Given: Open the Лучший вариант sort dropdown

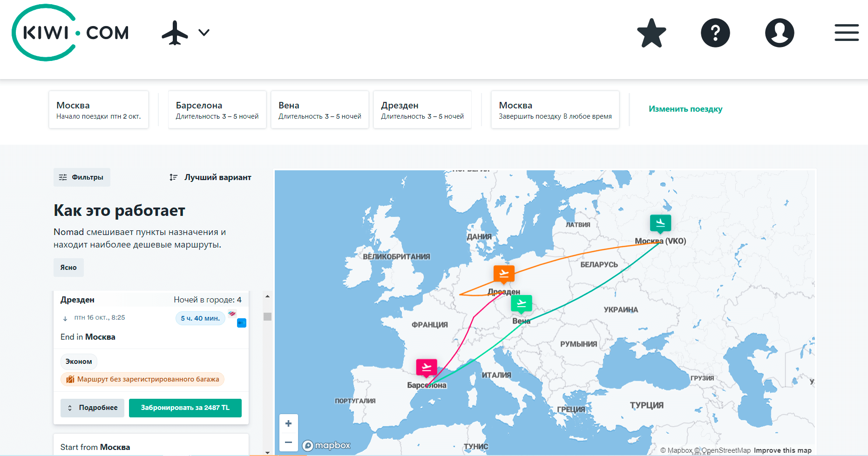Looking at the screenshot, I should [210, 177].
